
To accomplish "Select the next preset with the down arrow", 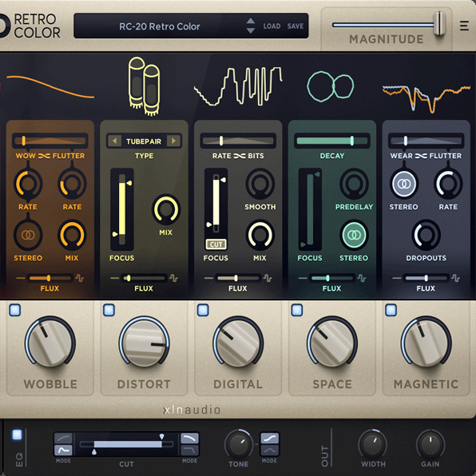I will 251,30.
